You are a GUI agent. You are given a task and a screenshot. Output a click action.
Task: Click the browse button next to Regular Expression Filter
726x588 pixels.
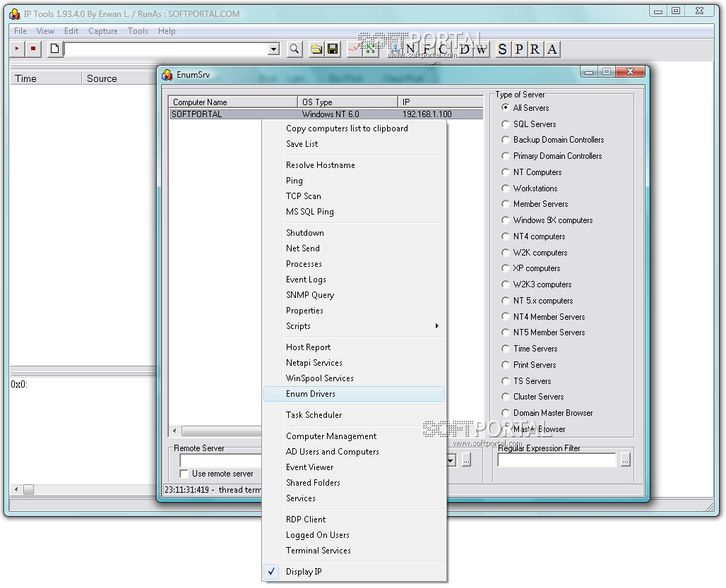625,460
